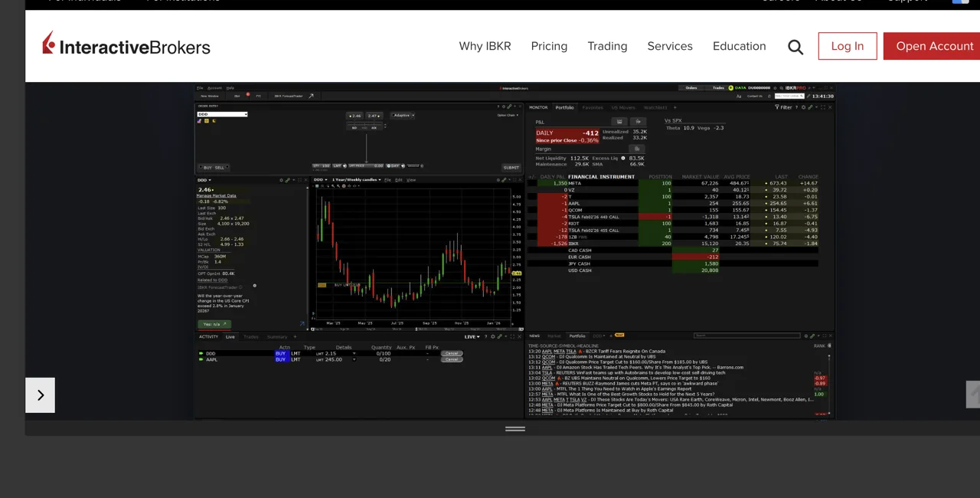Open the chart panel's View menu
Image resolution: width=980 pixels, height=498 pixels.
pyautogui.click(x=411, y=180)
